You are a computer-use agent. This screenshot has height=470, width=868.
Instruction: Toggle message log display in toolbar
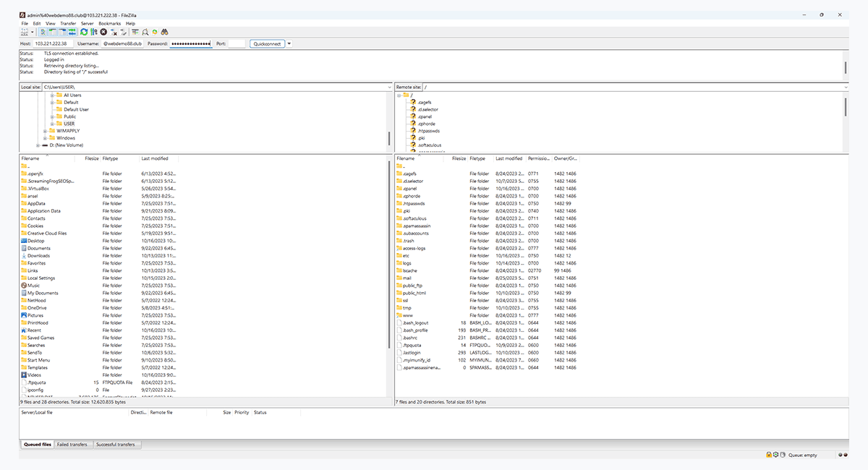(x=43, y=32)
